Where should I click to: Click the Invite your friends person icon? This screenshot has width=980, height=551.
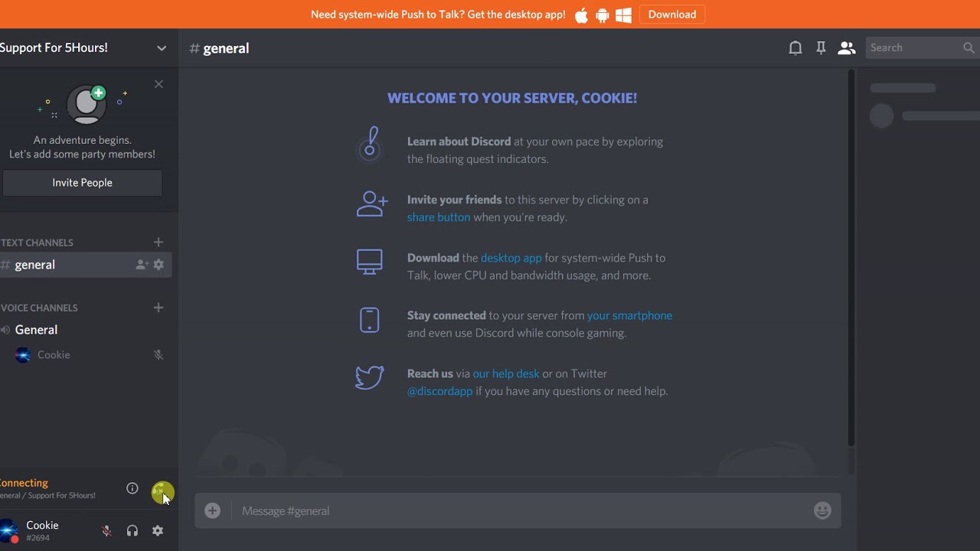point(372,204)
